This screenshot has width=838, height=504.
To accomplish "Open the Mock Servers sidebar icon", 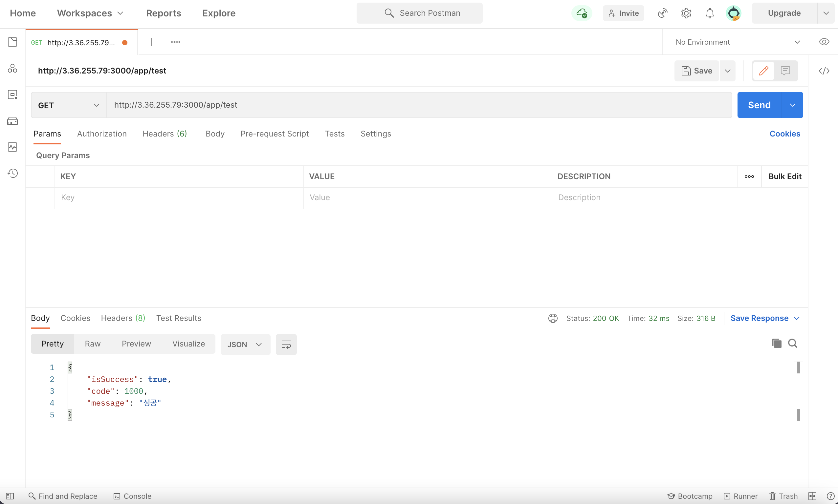I will click(x=12, y=121).
